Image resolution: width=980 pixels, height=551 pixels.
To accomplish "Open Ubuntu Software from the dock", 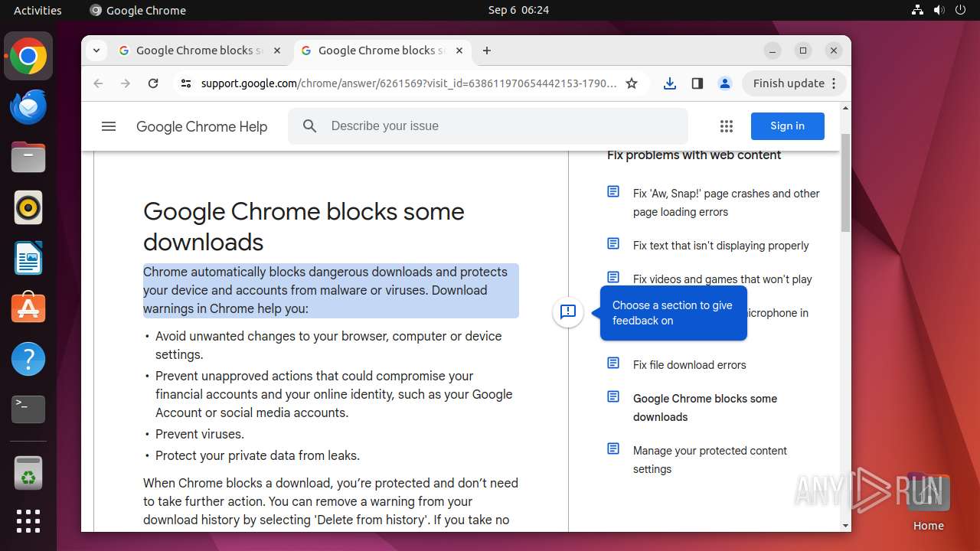I will tap(28, 308).
